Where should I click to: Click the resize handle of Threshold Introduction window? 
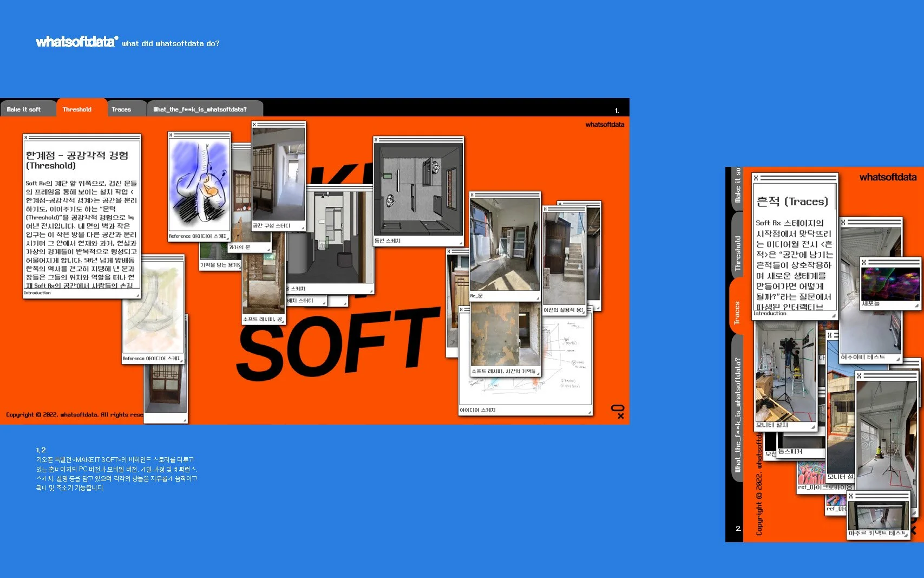(x=138, y=295)
